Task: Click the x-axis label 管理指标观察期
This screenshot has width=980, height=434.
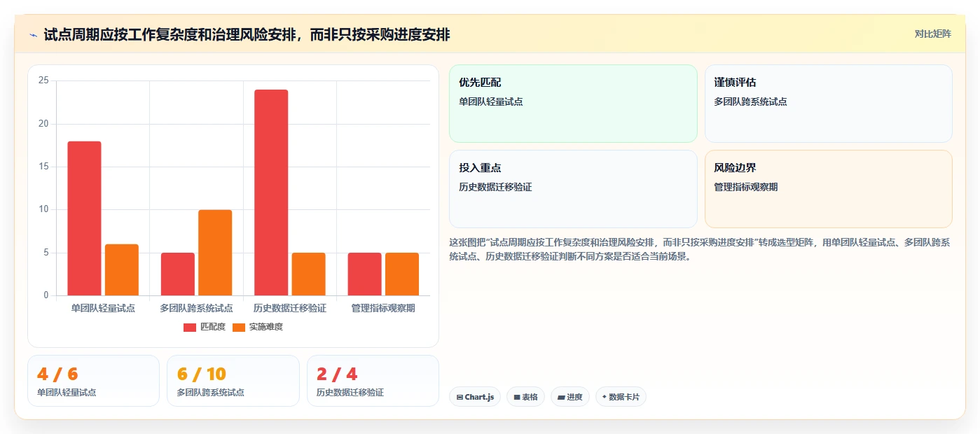Action: click(x=383, y=308)
